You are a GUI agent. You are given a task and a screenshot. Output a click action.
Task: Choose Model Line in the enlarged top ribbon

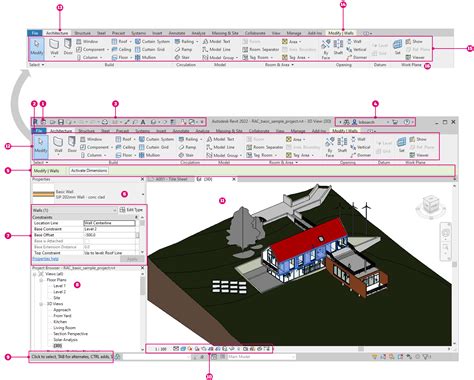tap(216, 49)
